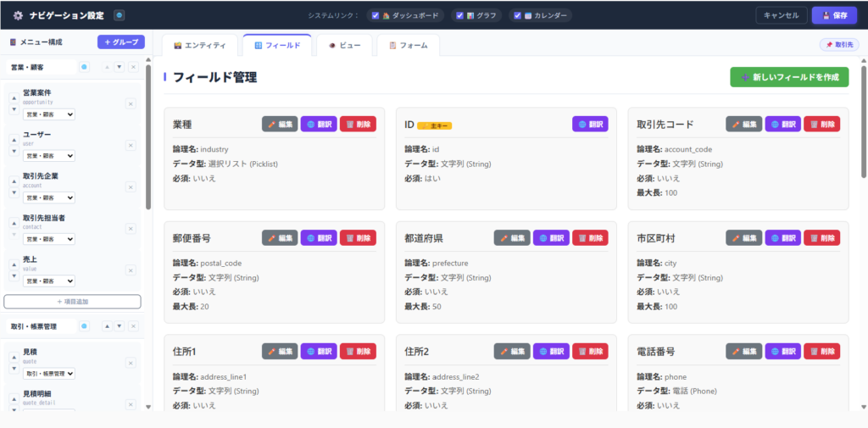
Task: Switch to フォーム tab
Action: 409,46
